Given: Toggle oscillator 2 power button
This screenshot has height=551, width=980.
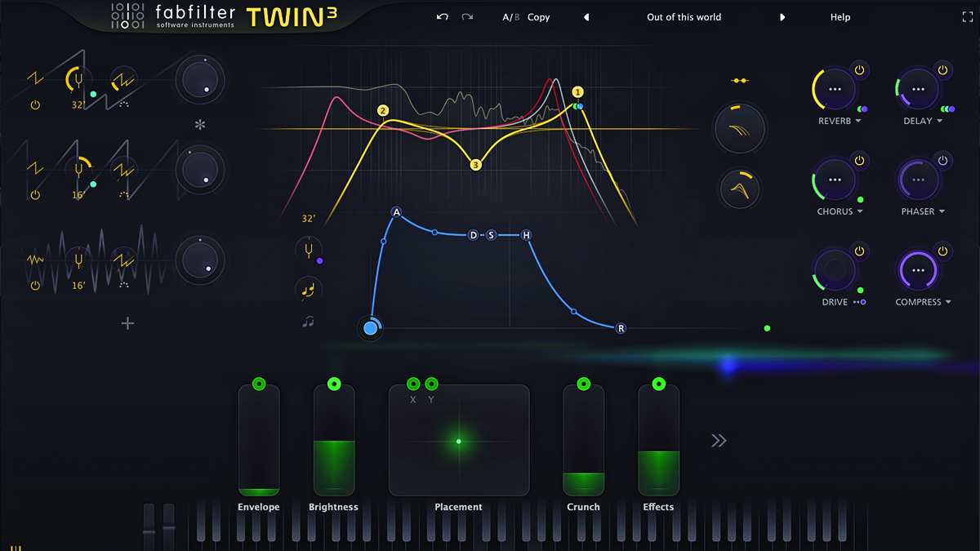Looking at the screenshot, I should coord(35,195).
